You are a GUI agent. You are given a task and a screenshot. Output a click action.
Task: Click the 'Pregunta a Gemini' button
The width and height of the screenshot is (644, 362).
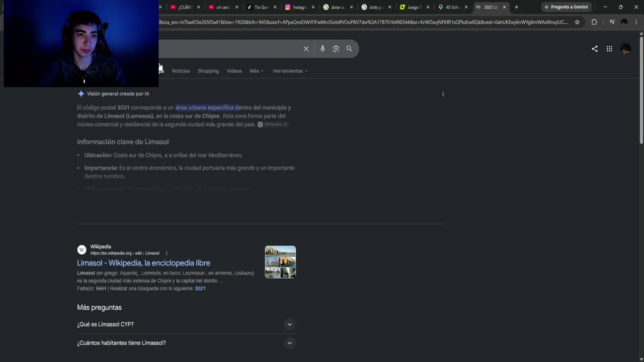[566, 7]
